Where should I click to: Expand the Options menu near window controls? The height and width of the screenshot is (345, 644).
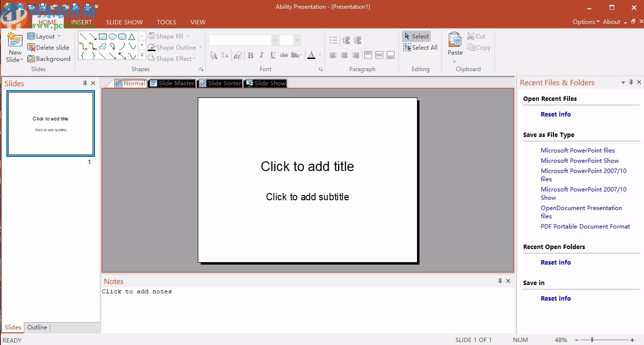(x=585, y=21)
